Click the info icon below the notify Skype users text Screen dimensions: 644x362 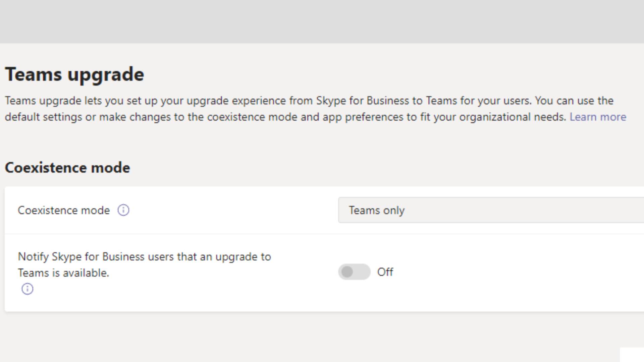tap(28, 289)
